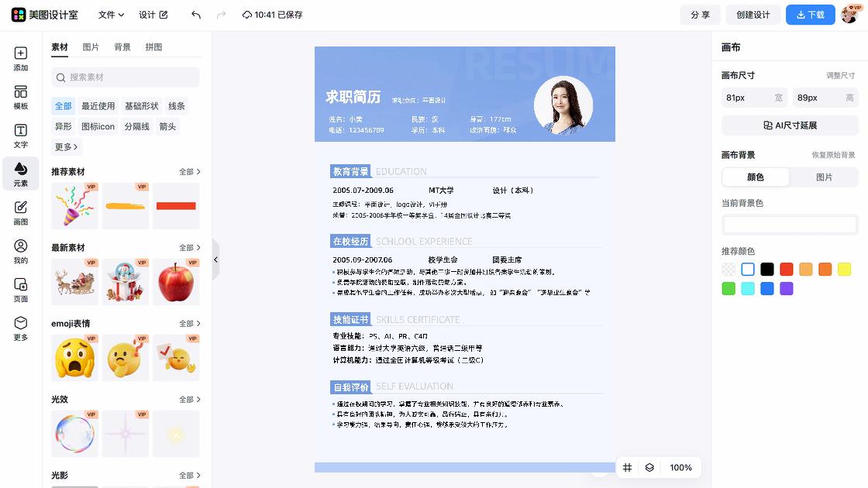
Task: Switch to the 背景 tab
Action: [x=122, y=47]
